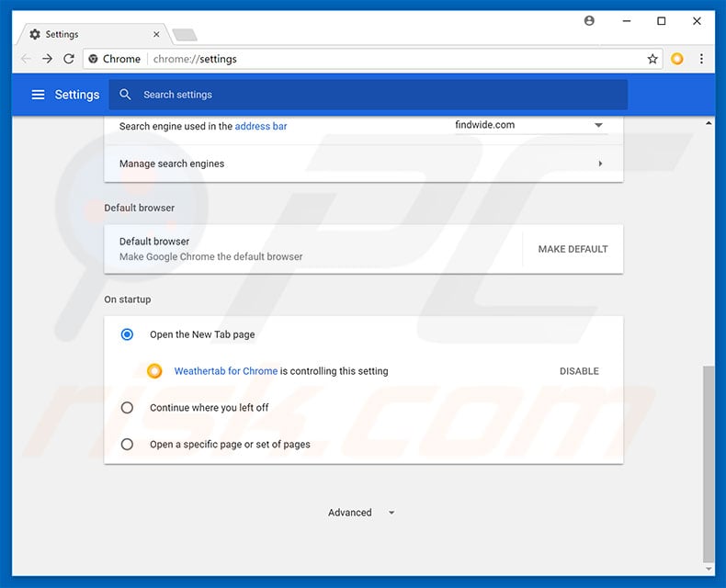Click the Chrome site info icon
Viewport: 726px width, 588px height.
[x=93, y=59]
